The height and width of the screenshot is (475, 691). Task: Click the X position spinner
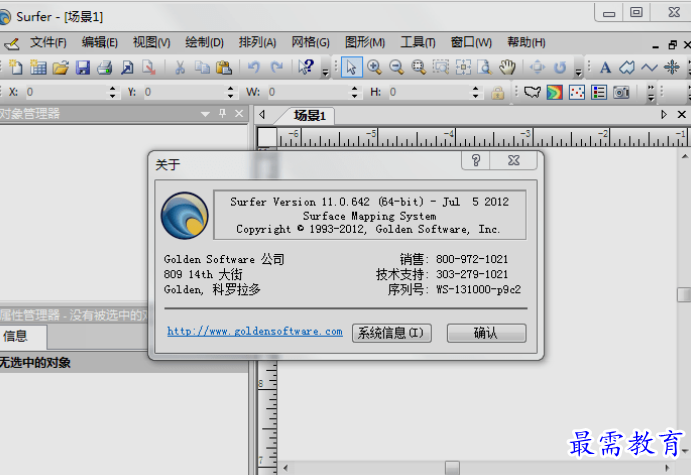[x=113, y=93]
